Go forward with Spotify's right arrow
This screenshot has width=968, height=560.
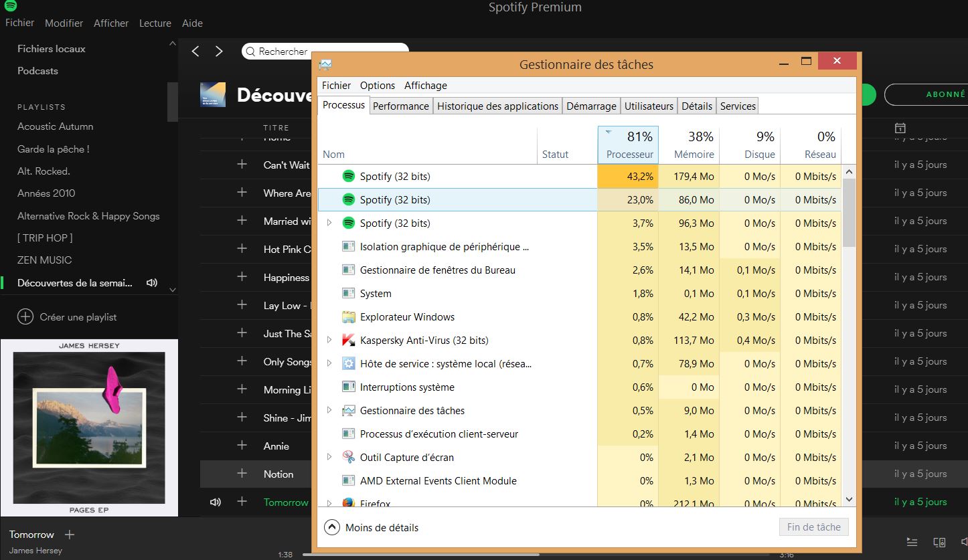point(219,51)
